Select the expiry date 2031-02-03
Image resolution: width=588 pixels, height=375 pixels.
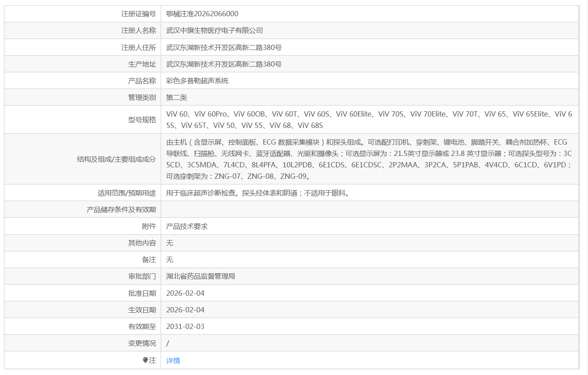pyautogui.click(x=185, y=326)
